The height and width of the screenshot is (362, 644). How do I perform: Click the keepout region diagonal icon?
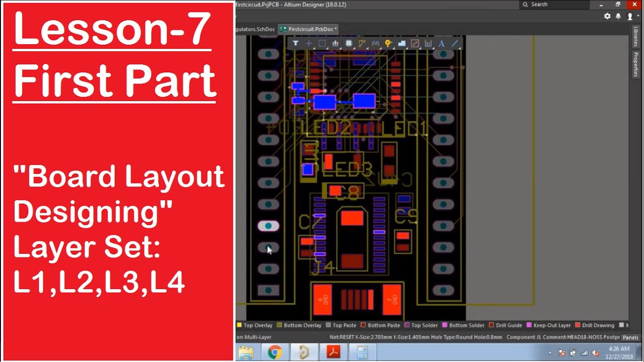(x=415, y=44)
